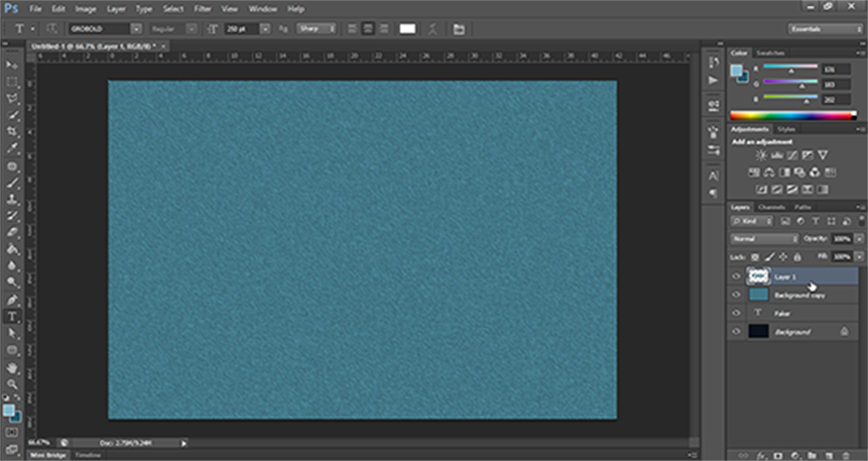Click the font size input field

[240, 29]
